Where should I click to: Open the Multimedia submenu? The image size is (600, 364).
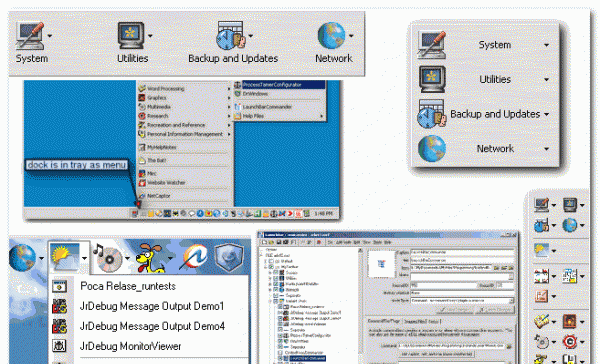click(185, 107)
